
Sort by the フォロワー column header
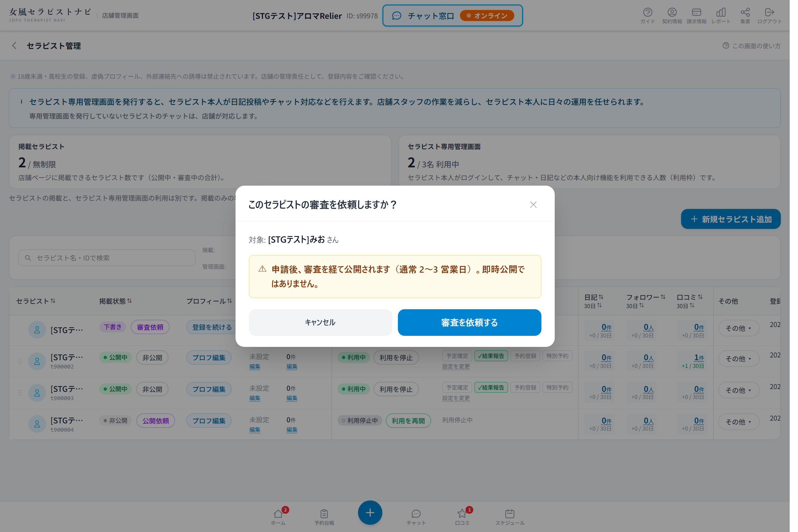coord(646,297)
